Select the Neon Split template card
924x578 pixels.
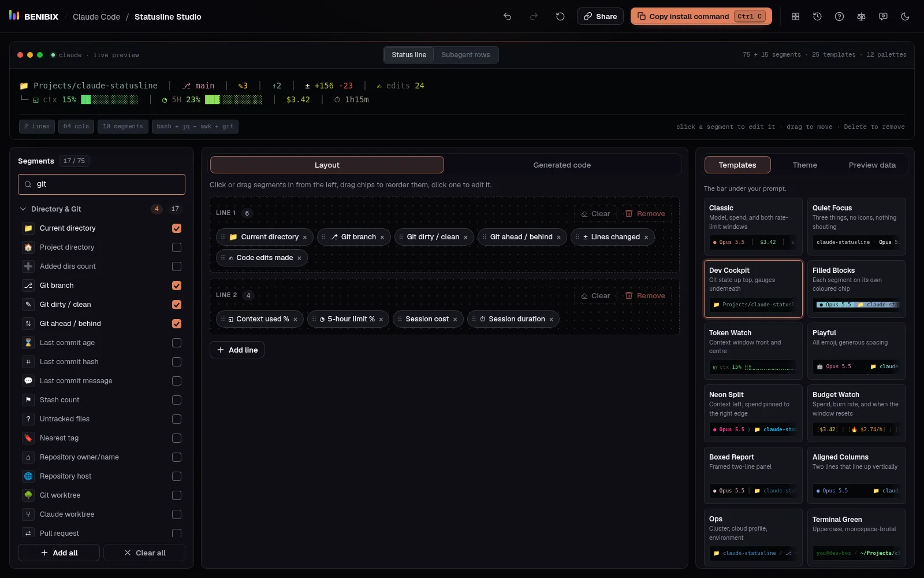[x=753, y=413]
